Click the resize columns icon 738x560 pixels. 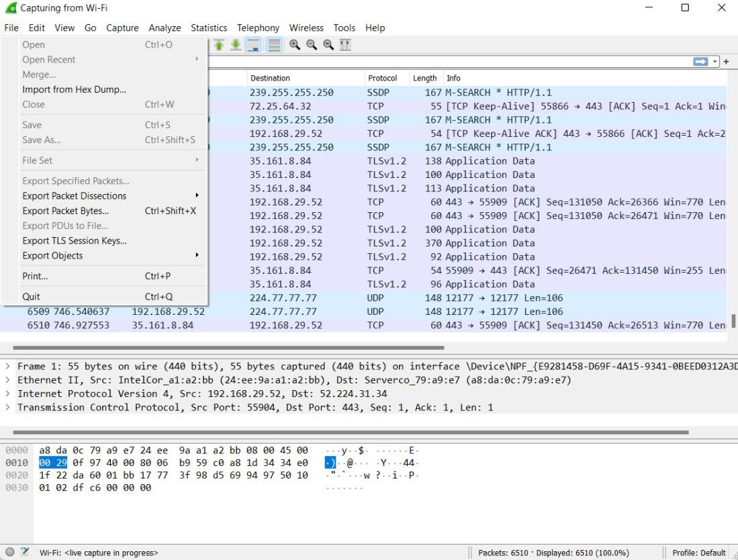click(x=345, y=45)
